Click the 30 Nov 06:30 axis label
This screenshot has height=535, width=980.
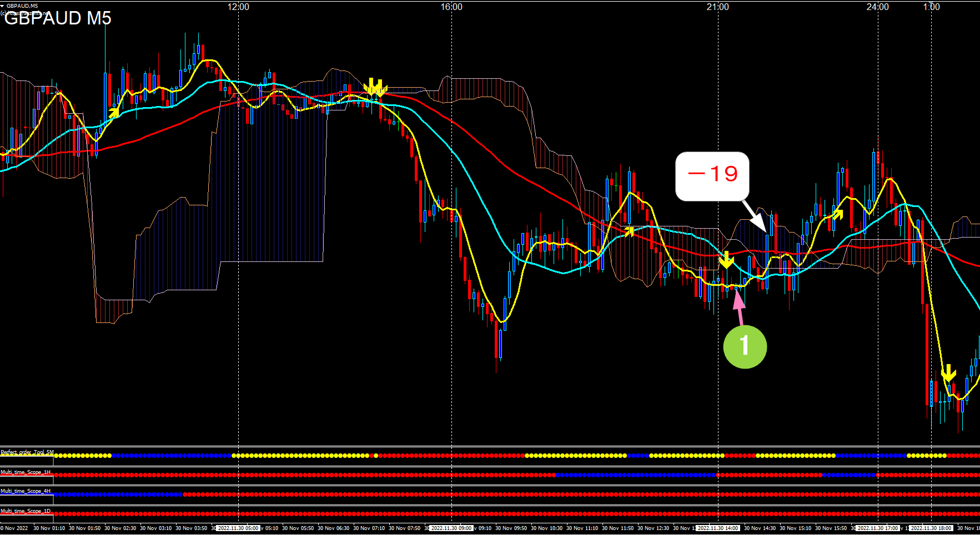[x=333, y=528]
